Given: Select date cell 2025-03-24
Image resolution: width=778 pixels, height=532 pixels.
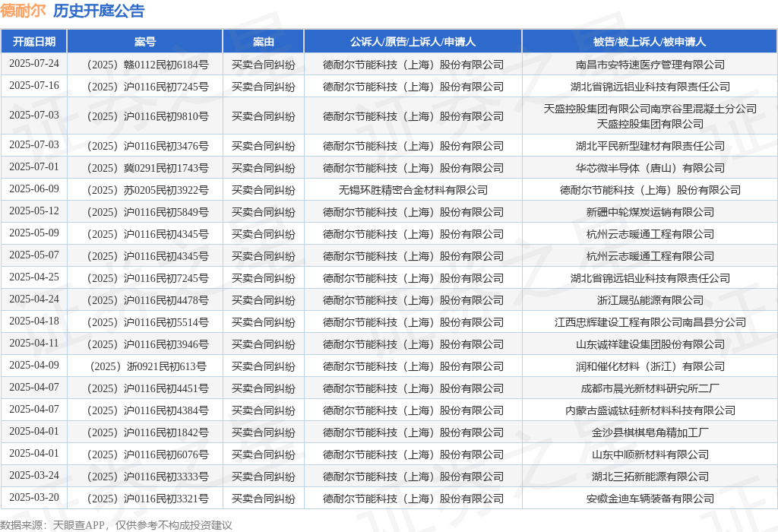Looking at the screenshot, I should pos(33,476).
